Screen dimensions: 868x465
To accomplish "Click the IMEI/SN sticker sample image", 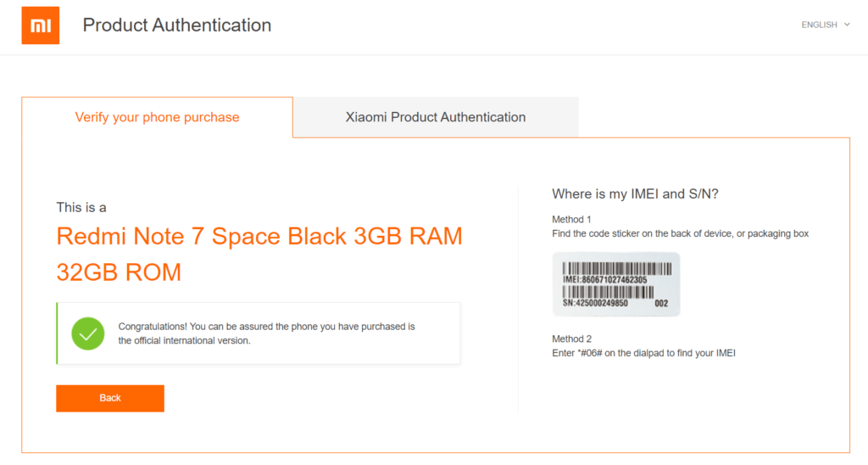I will (x=615, y=284).
